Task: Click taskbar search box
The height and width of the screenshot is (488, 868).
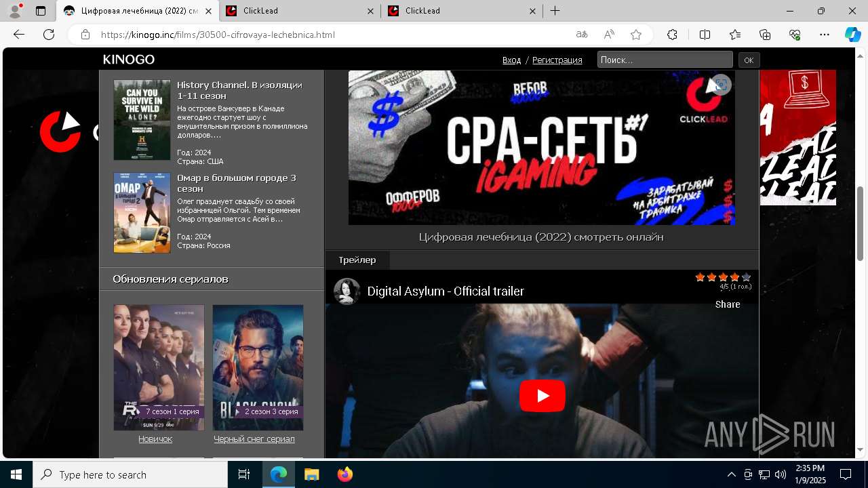Action: point(130,474)
